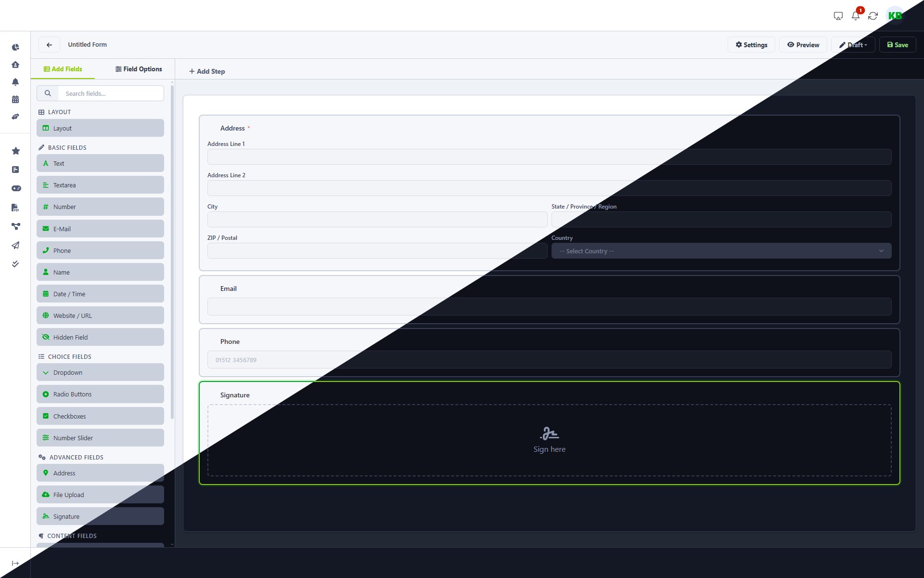The height and width of the screenshot is (578, 924).
Task: Open the Select Country dropdown
Action: click(721, 250)
